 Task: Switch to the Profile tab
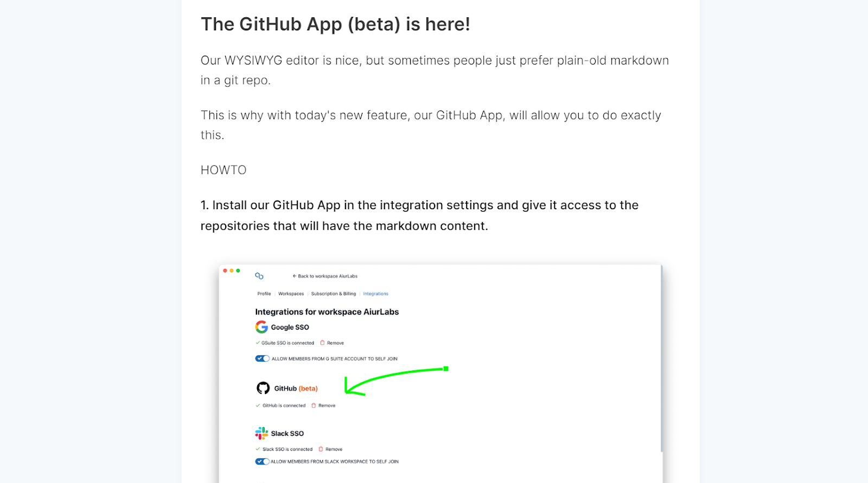point(264,293)
